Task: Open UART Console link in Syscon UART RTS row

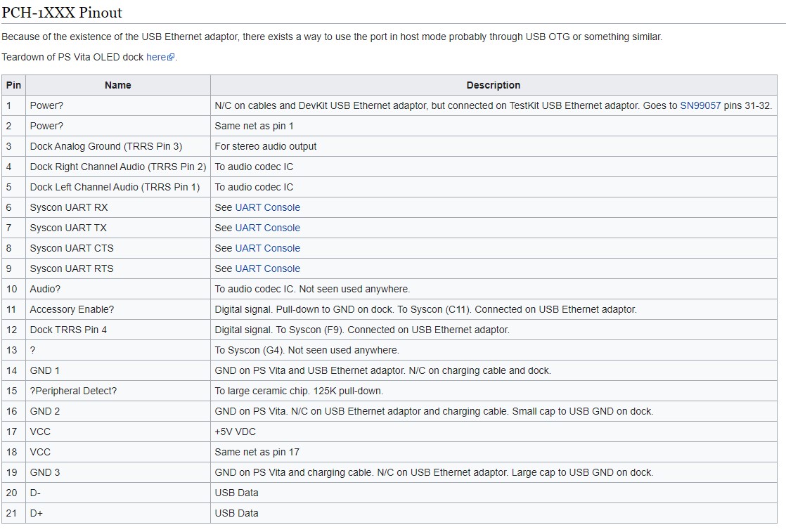Action: (268, 269)
